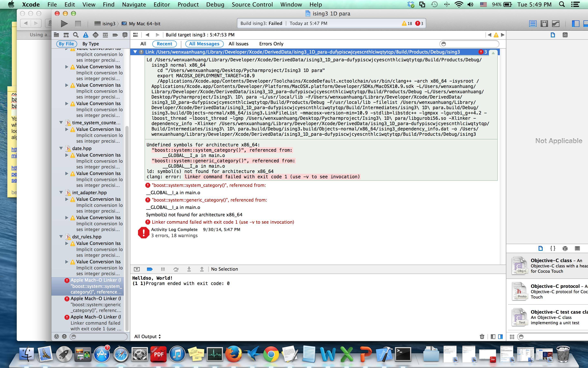Toggle breakpoints activation in debug bar

pos(150,269)
